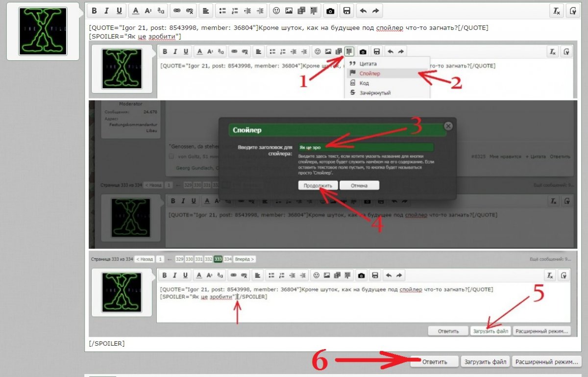Viewport: 588px width, 377px height.
Task: Click the Moderator label in dimmed profile
Action: [130, 104]
